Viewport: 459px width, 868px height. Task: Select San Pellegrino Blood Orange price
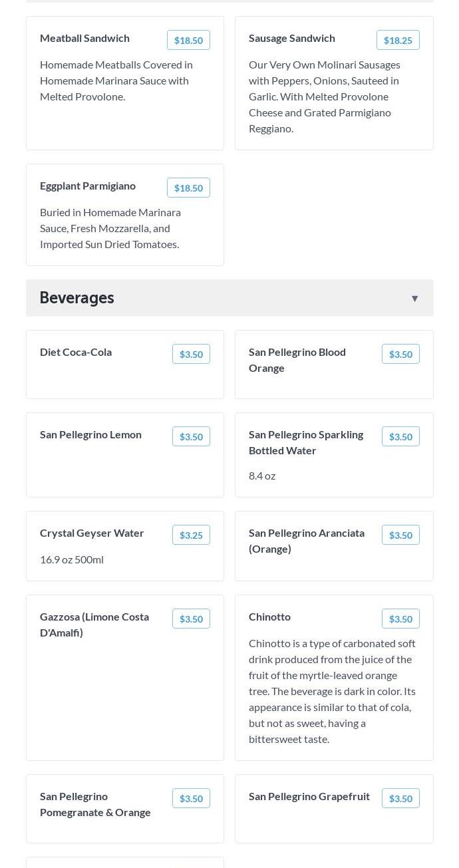click(x=400, y=354)
